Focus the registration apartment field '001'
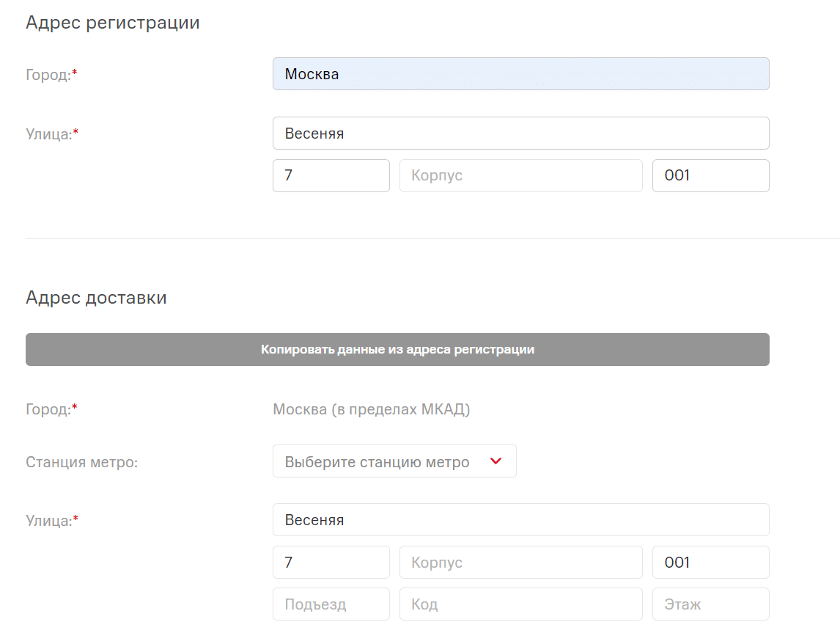 click(x=710, y=176)
